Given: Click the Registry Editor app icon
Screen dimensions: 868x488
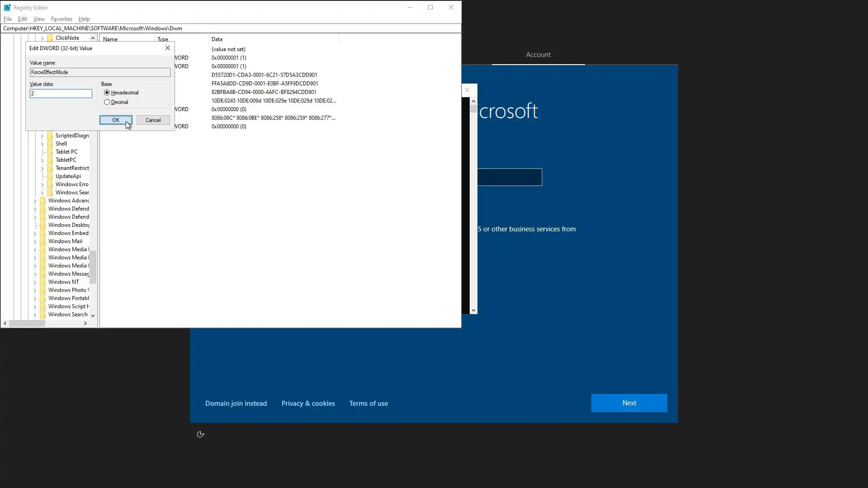Looking at the screenshot, I should pos(7,7).
